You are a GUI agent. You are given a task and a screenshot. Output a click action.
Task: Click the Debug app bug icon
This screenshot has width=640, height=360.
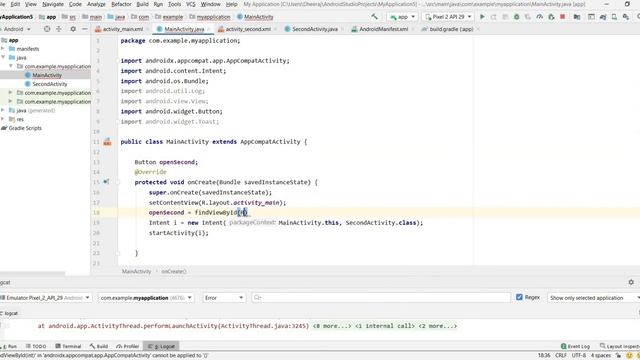[x=516, y=17]
